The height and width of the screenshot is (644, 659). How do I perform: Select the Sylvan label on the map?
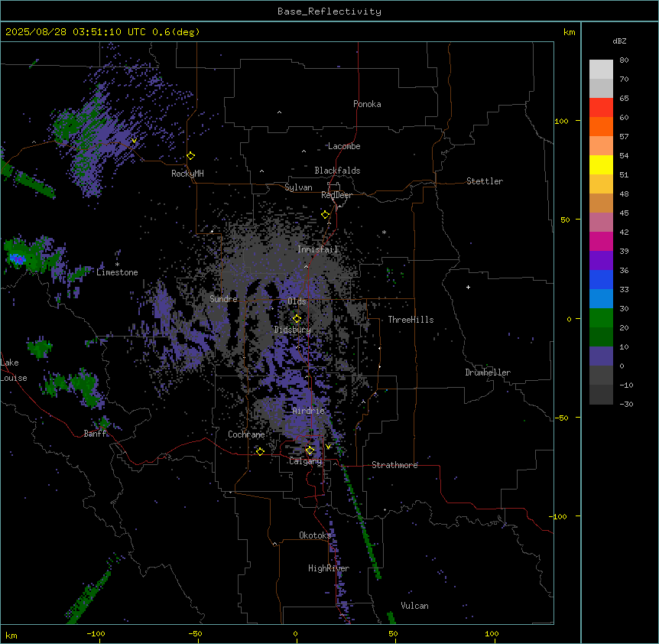[x=298, y=187]
